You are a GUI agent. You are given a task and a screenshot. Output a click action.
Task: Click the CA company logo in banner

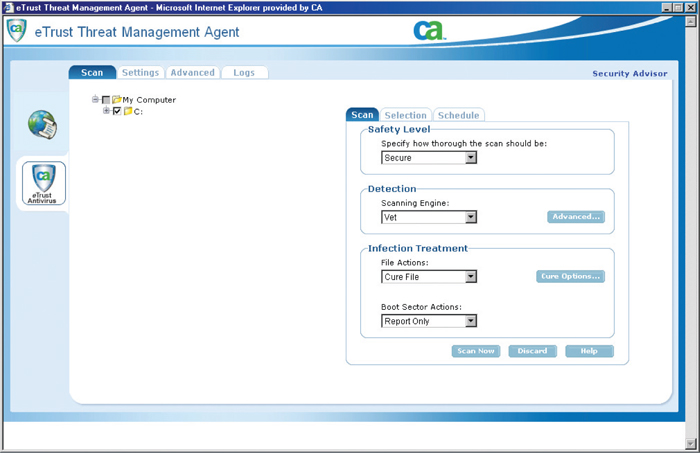tap(429, 31)
